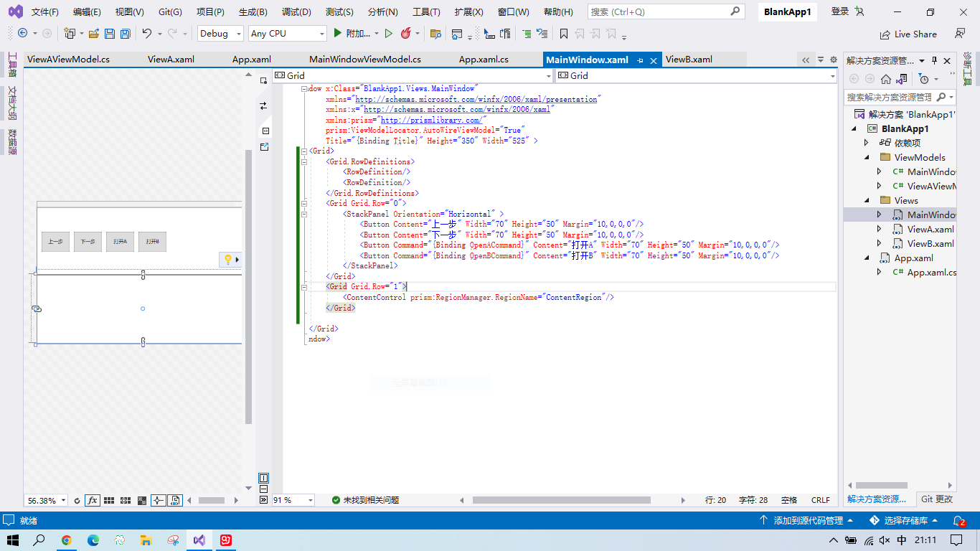The height and width of the screenshot is (551, 980).
Task: Click the search magnifier in Windows taskbar
Action: pyautogui.click(x=39, y=540)
